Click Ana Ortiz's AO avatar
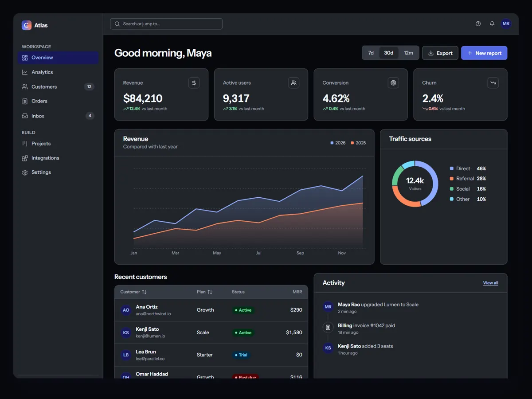Image resolution: width=532 pixels, height=399 pixels. click(x=126, y=310)
